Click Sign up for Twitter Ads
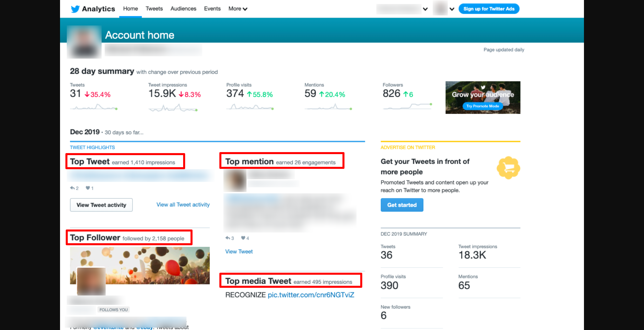 489,9
